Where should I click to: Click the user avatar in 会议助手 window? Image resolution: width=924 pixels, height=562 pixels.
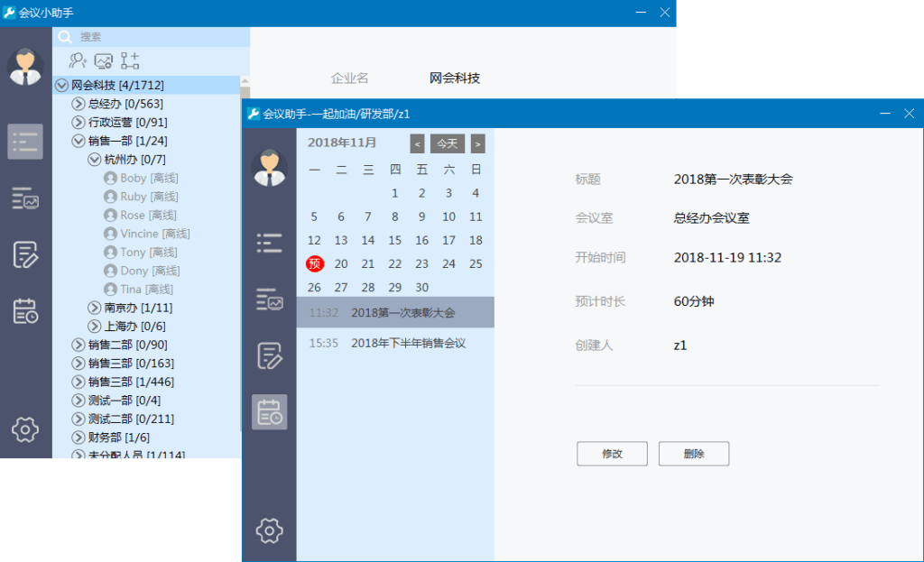[269, 166]
